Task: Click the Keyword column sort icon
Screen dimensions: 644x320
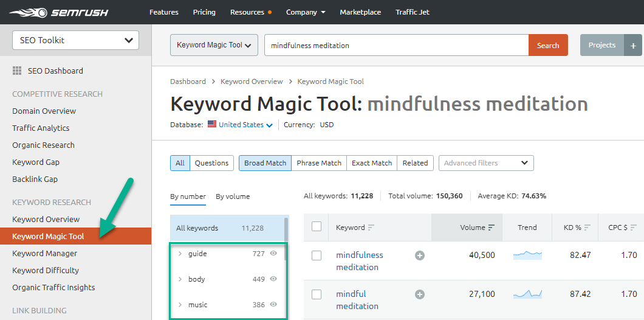Action: pyautogui.click(x=371, y=228)
